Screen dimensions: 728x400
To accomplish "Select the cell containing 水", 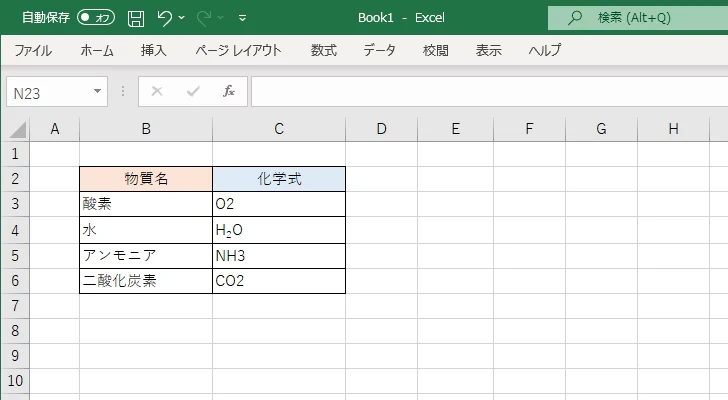I will [x=146, y=230].
